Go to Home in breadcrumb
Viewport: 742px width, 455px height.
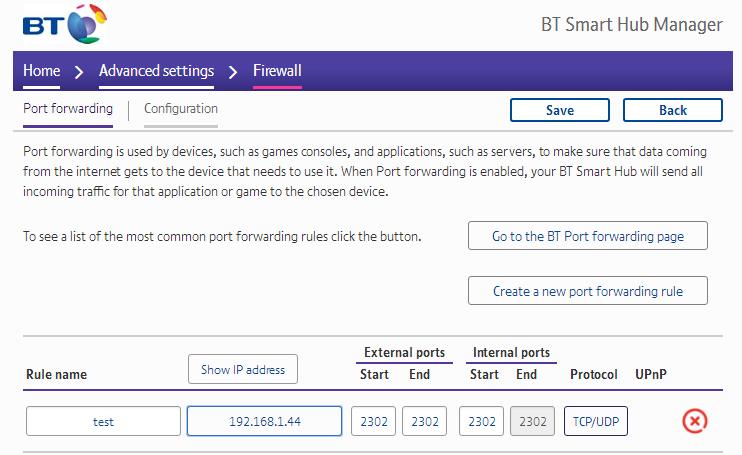pyautogui.click(x=42, y=71)
